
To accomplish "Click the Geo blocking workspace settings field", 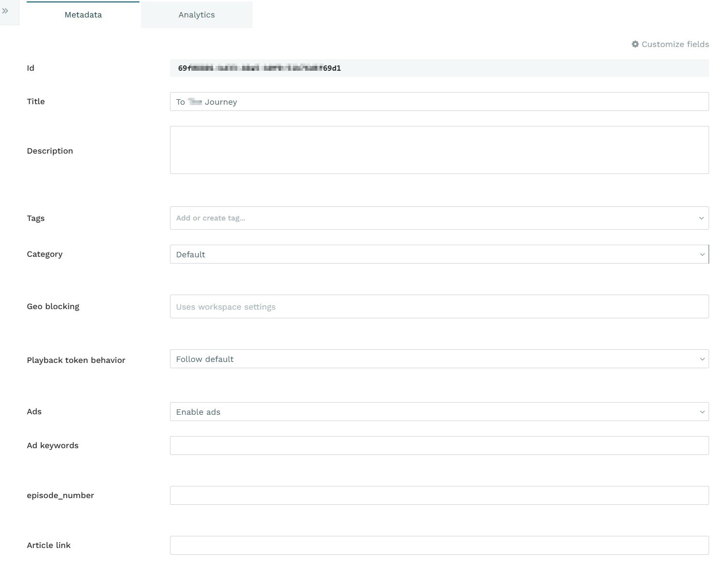I will pos(439,307).
